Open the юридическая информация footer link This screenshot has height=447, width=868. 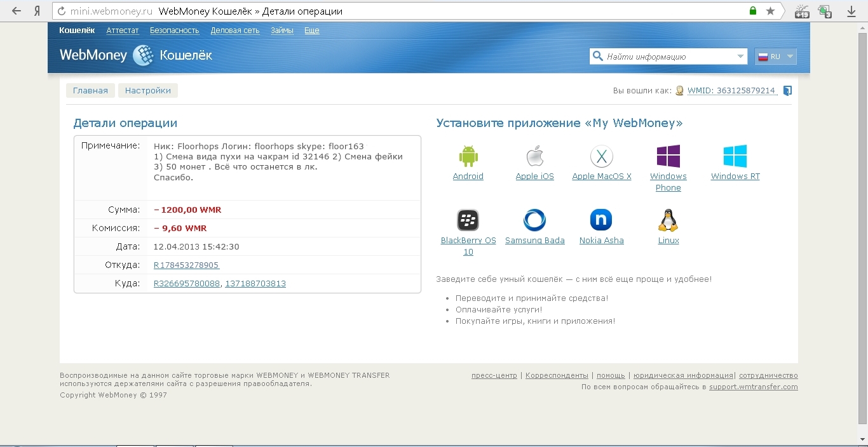(683, 375)
